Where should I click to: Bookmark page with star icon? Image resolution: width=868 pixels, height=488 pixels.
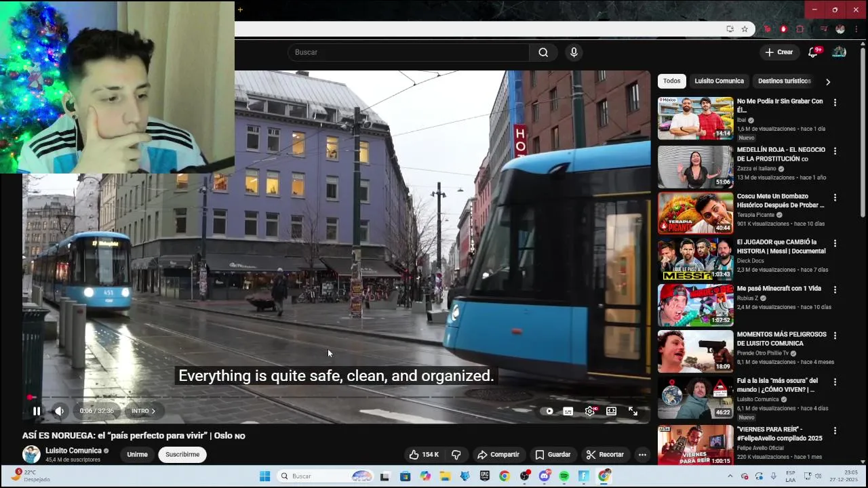(745, 29)
